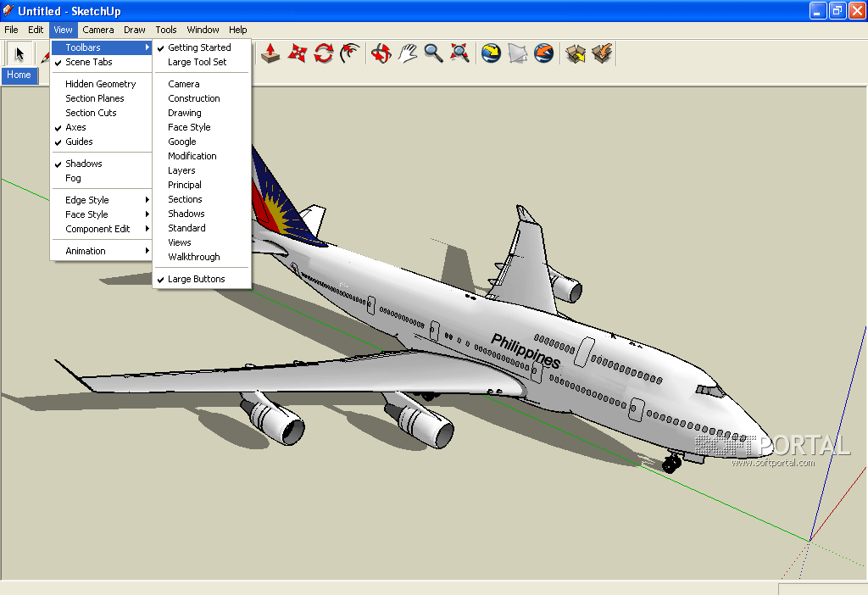Pick the Push/Pull tool
Image resolution: width=868 pixels, height=595 pixels.
click(x=270, y=53)
